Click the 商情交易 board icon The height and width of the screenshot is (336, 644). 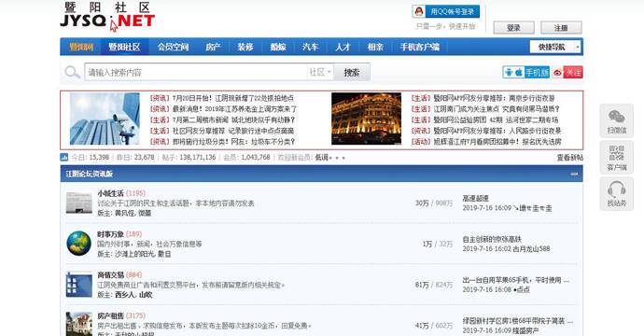78,285
